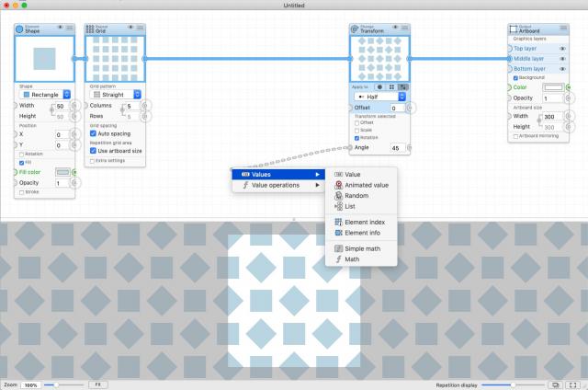Viewport: 588px width, 390px height.
Task: Click the Shape X position connector icon
Action: point(74,134)
